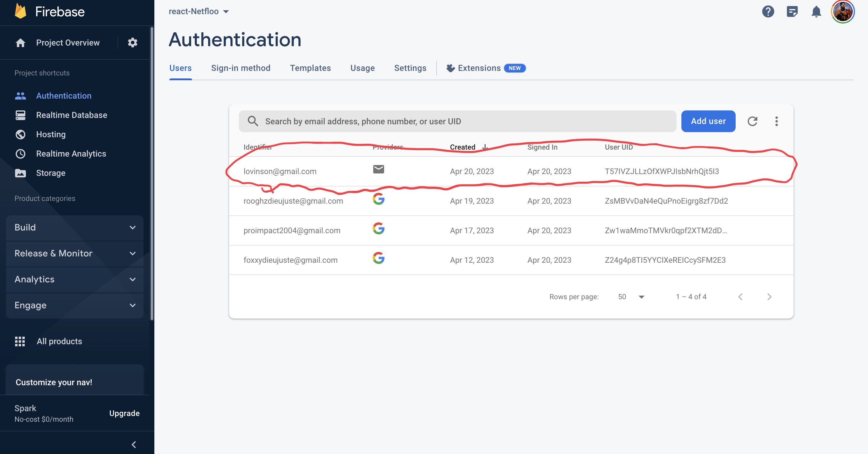Open the three-dot more options menu
Screen dimensions: 868x454
coord(776,121)
